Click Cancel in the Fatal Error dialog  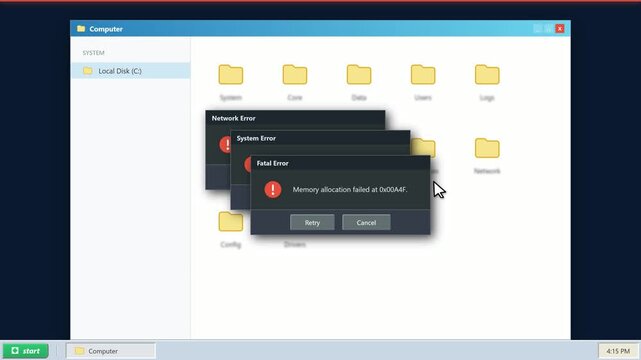(366, 223)
